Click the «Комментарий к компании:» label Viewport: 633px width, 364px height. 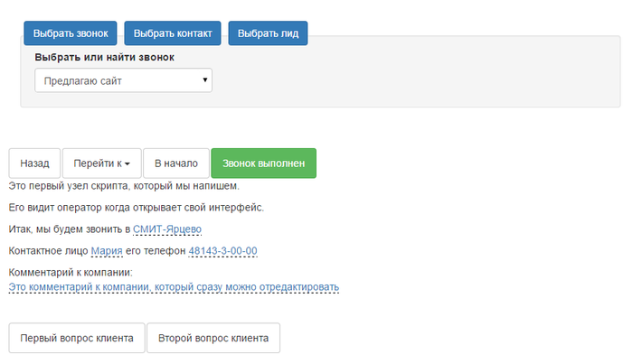point(71,272)
